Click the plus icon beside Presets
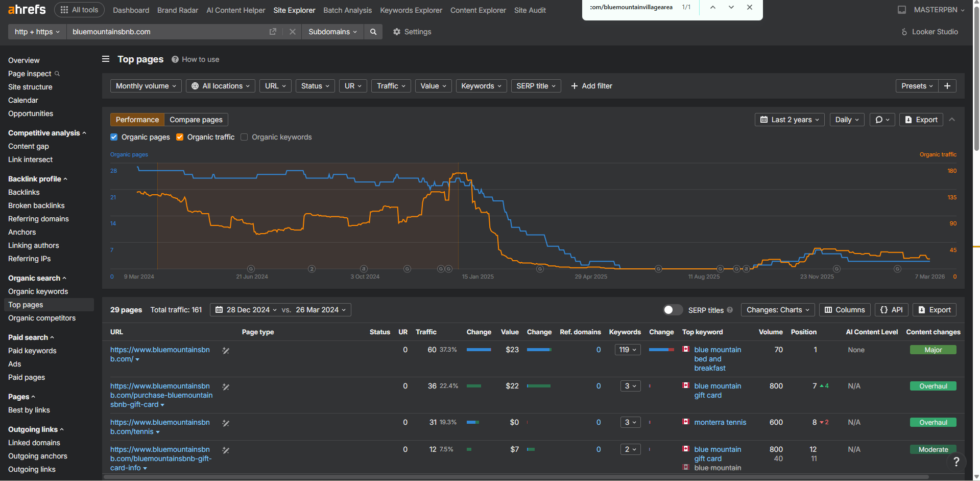 [x=947, y=86]
